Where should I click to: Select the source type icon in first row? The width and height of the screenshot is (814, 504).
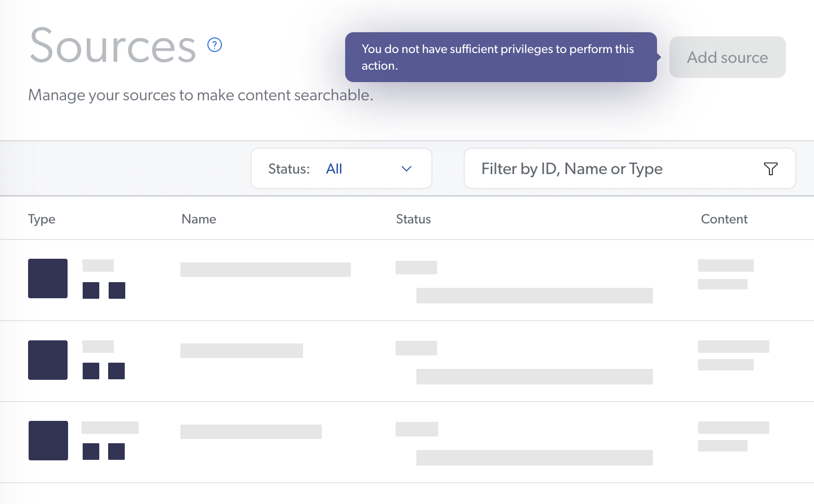(x=48, y=278)
